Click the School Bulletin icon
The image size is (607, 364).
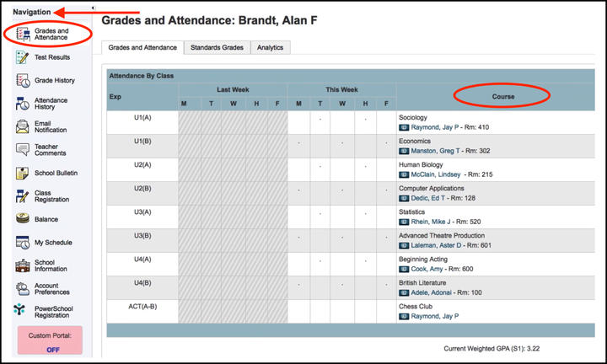(23, 173)
